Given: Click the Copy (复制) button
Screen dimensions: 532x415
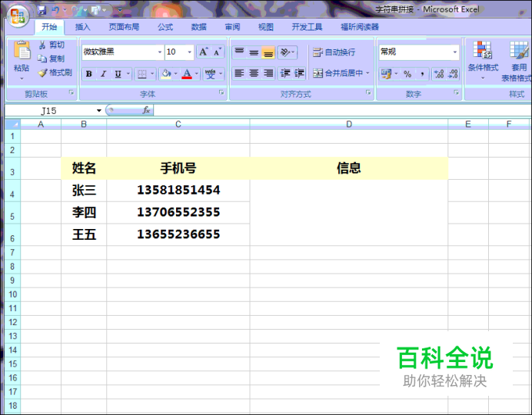Looking at the screenshot, I should click(x=52, y=58).
